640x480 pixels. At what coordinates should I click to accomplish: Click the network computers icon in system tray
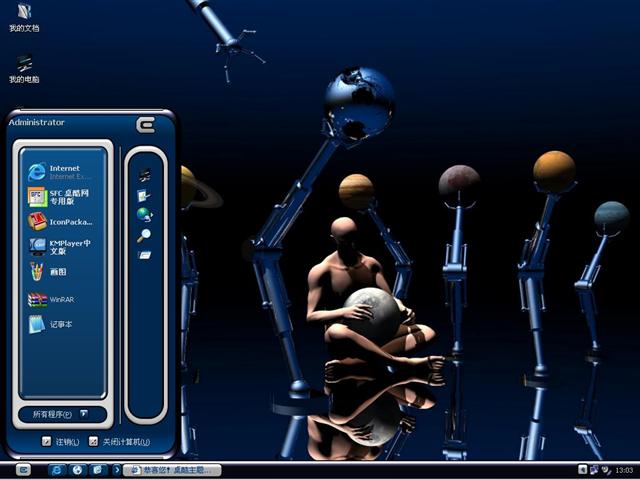click(594, 470)
